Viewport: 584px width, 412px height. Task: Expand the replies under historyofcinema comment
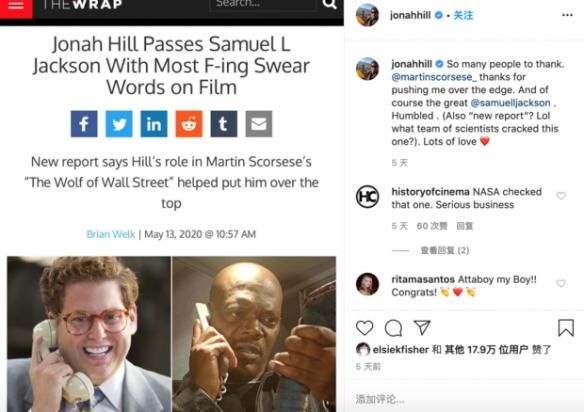coord(445,250)
